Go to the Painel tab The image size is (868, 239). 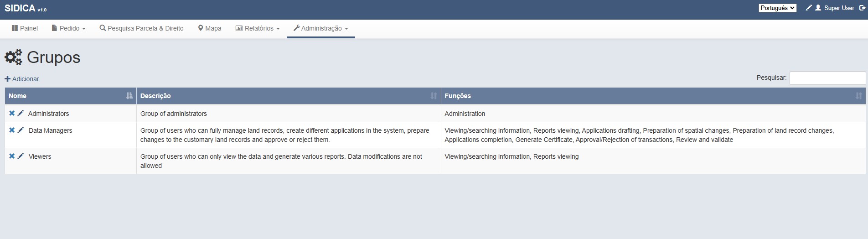[25, 28]
